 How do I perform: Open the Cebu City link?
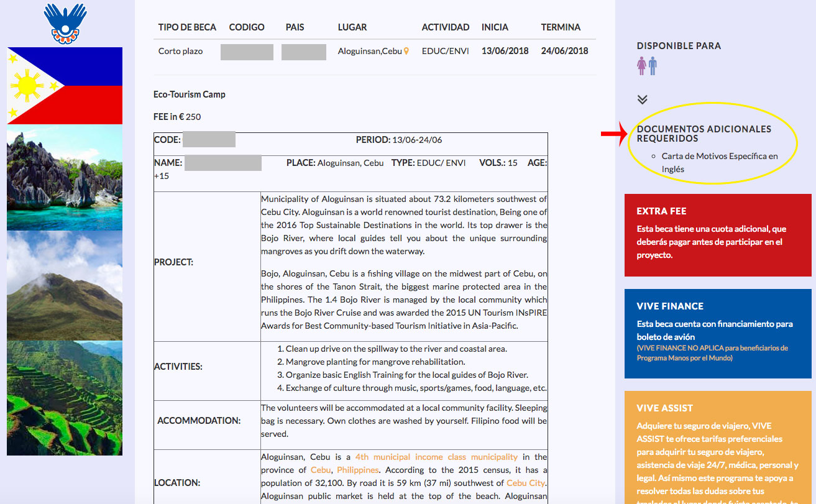525,483
